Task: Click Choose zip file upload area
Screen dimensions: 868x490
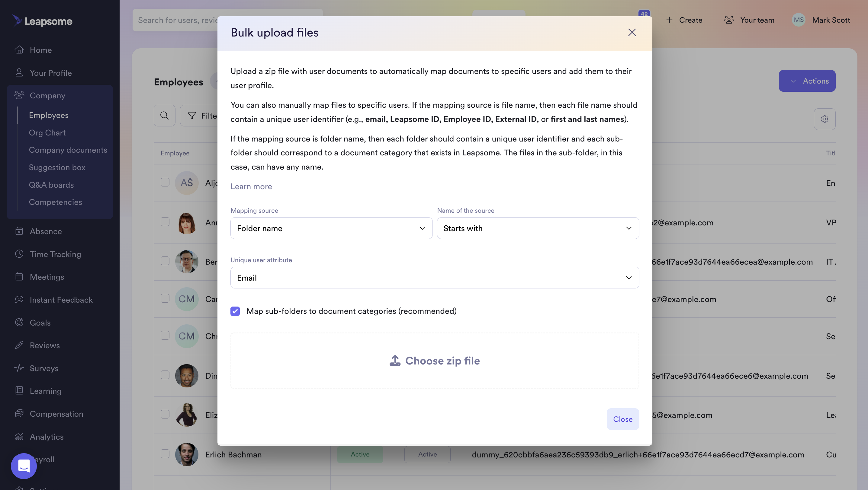Action: 435,361
